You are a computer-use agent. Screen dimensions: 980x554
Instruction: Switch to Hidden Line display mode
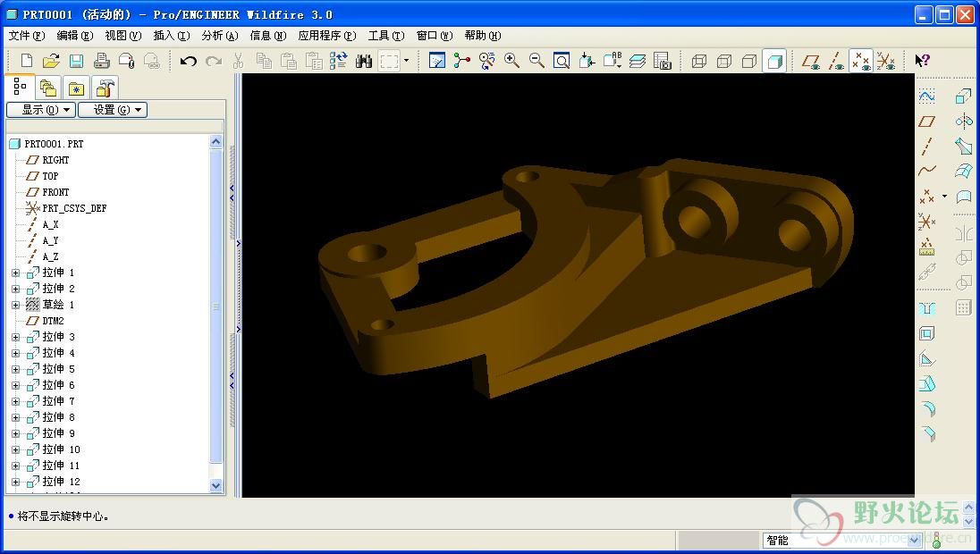pos(724,61)
